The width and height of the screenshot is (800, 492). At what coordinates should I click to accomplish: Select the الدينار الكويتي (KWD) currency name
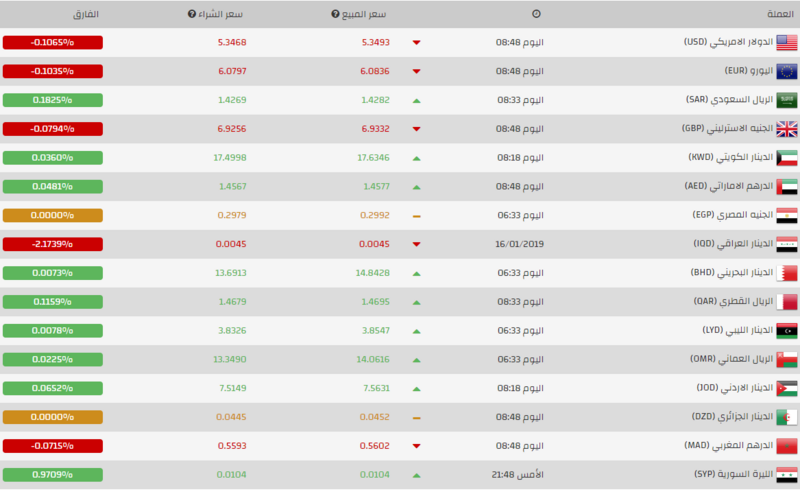[x=731, y=157]
